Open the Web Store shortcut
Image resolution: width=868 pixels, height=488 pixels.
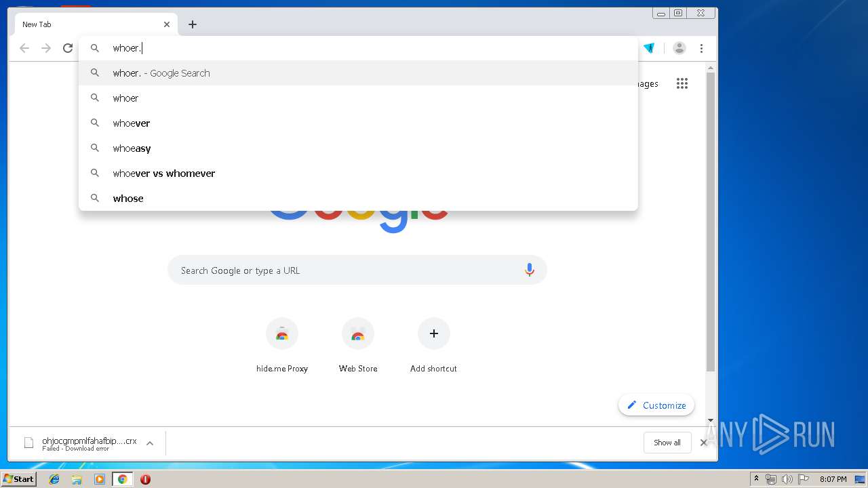(x=358, y=346)
